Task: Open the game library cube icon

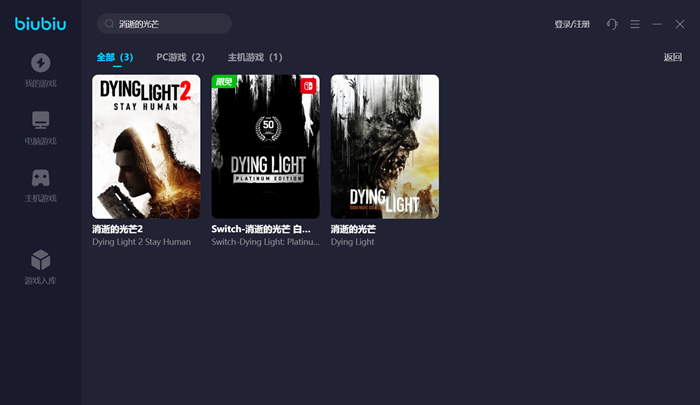Action: tap(41, 260)
